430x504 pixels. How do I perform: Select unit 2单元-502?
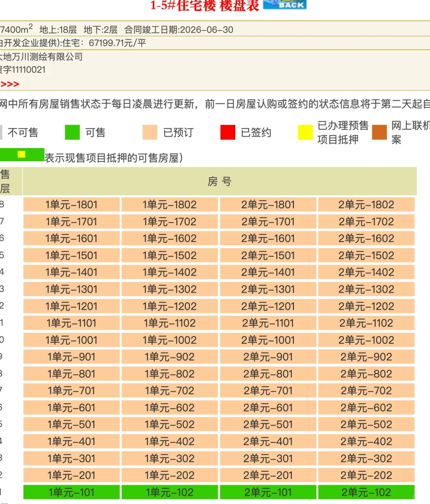point(366,424)
